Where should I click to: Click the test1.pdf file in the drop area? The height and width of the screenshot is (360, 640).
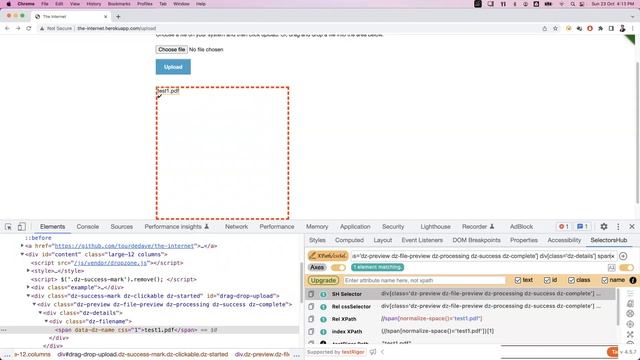[168, 91]
